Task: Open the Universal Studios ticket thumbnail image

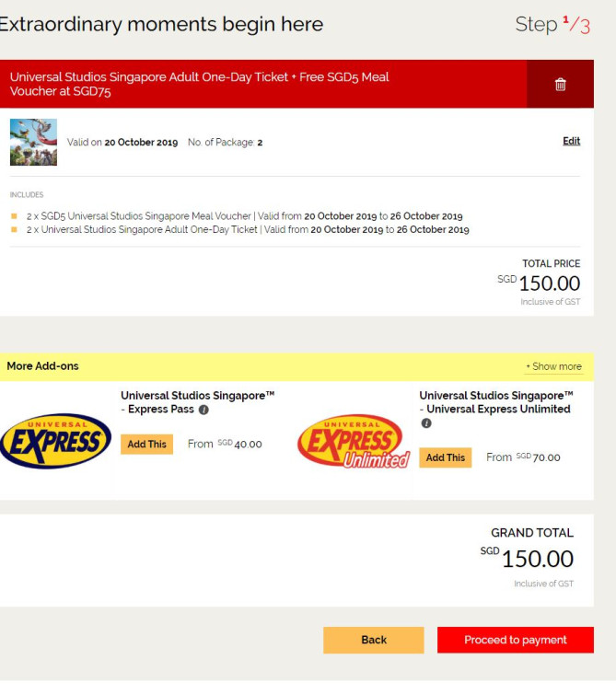Action: (x=34, y=142)
